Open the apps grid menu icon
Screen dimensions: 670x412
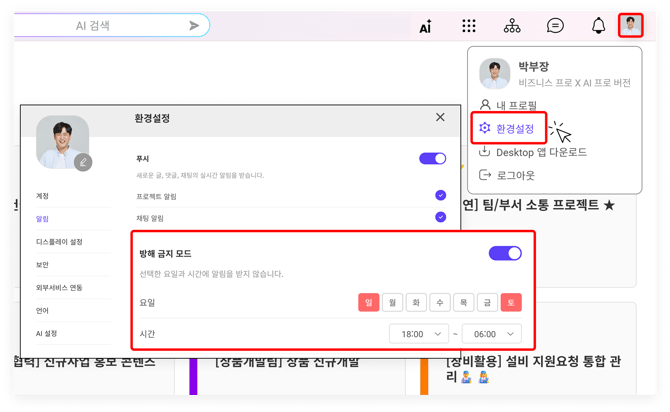469,26
